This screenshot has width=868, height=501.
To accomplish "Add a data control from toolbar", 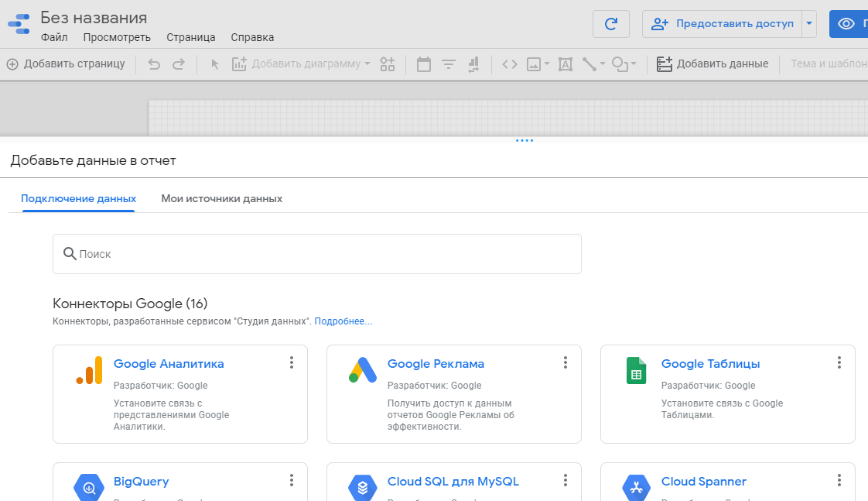I will [473, 64].
